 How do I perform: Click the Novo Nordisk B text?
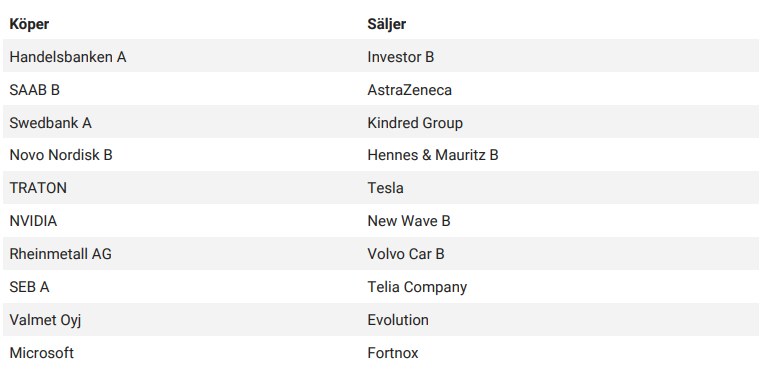pos(61,156)
